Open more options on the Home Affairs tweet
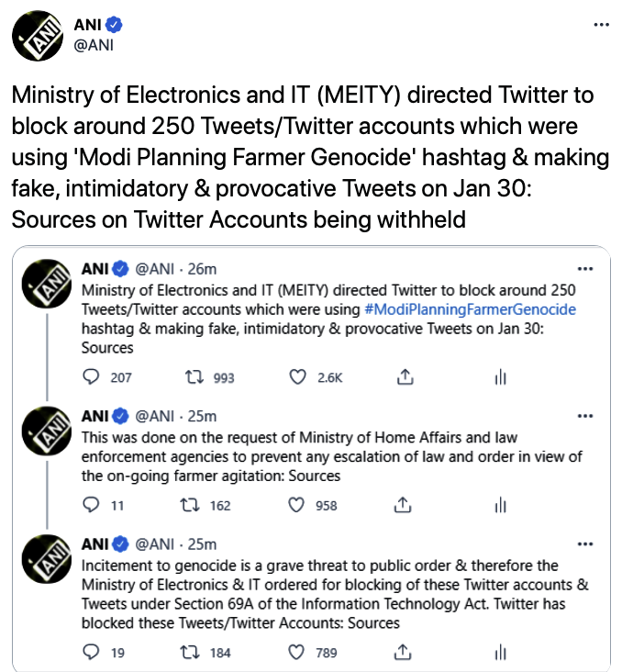The image size is (622, 672). point(584,415)
